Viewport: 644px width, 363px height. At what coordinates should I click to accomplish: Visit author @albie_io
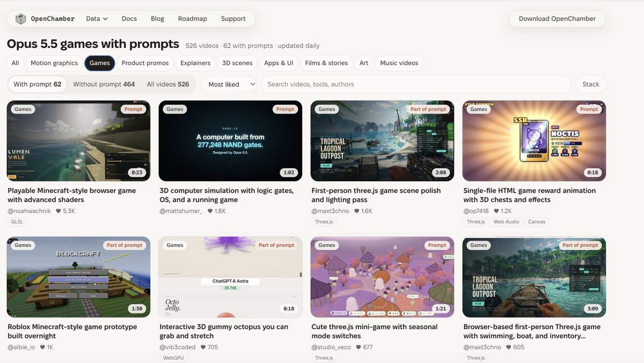point(21,347)
